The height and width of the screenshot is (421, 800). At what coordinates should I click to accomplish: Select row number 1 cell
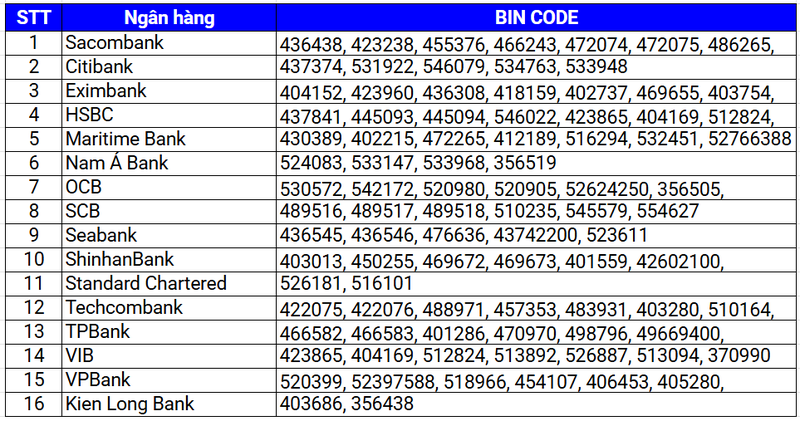(x=34, y=43)
